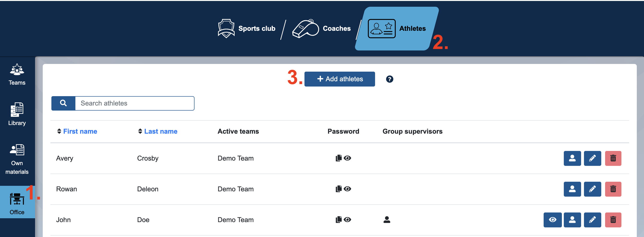Click the last name Deleon
This screenshot has width=644, height=237.
148,189
